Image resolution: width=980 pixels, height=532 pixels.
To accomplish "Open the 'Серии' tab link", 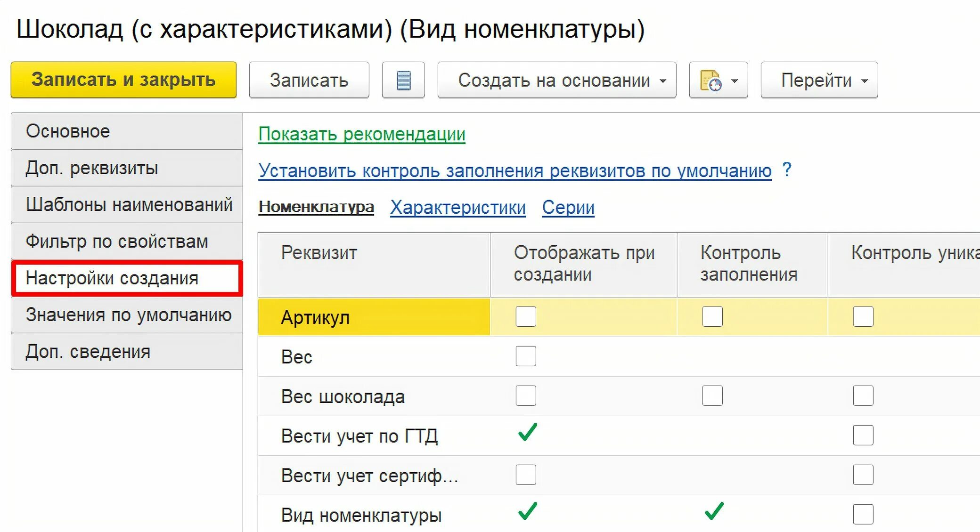I will tap(568, 208).
